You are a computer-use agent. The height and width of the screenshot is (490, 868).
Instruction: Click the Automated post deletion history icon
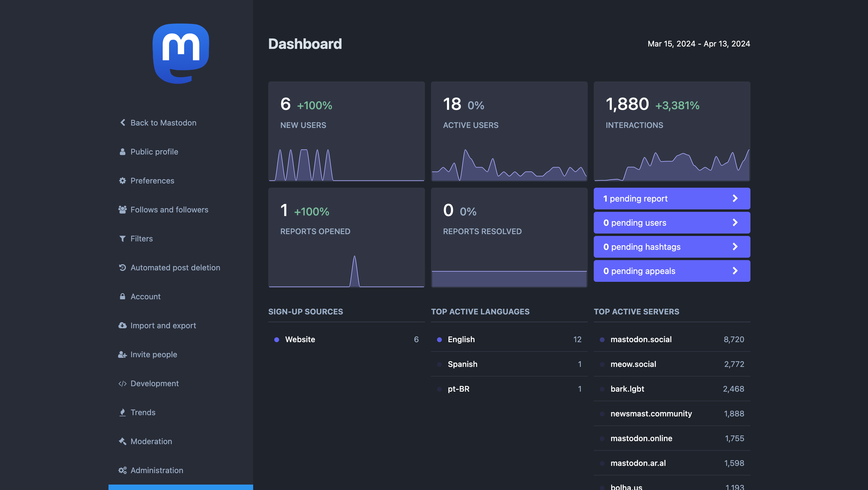coord(122,267)
